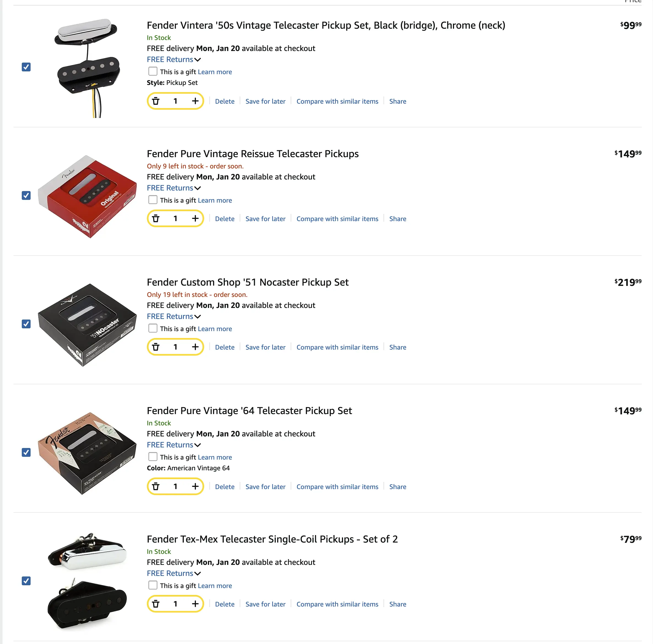Increase quantity of Vintera '50s Pickup Set

(195, 101)
